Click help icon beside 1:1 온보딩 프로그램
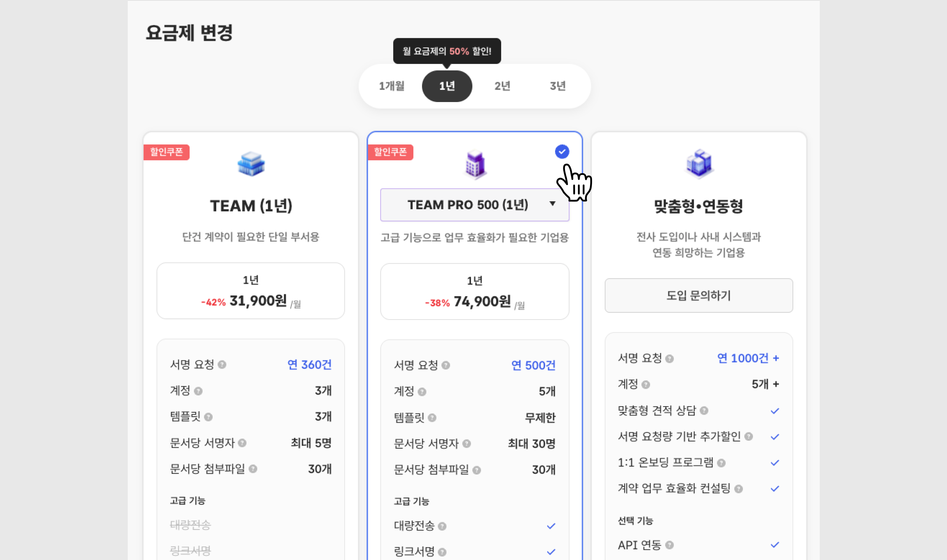The width and height of the screenshot is (947, 560). (x=721, y=463)
